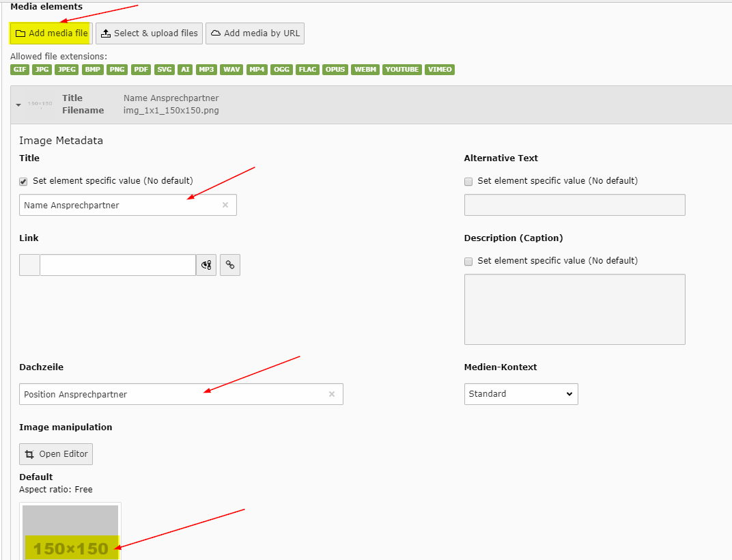Click the 150×150 image crop preview
732x560 pixels.
click(70, 533)
